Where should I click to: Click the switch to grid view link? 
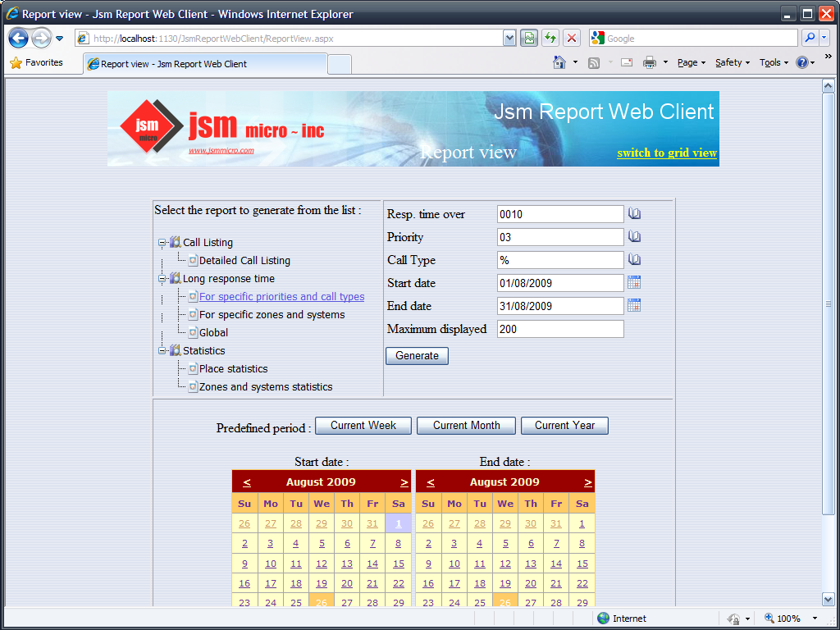click(666, 153)
